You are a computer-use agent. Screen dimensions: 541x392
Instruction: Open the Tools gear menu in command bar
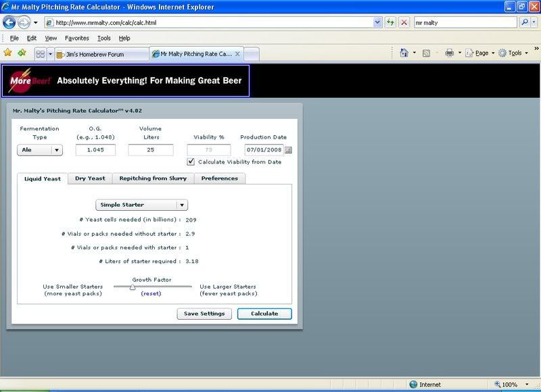(x=513, y=53)
